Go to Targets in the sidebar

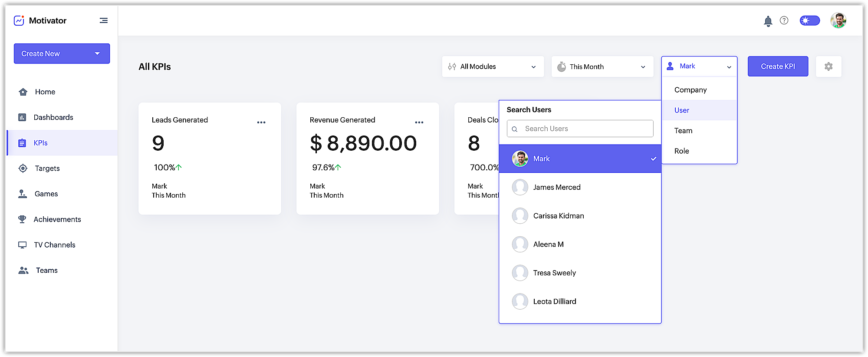click(x=47, y=169)
